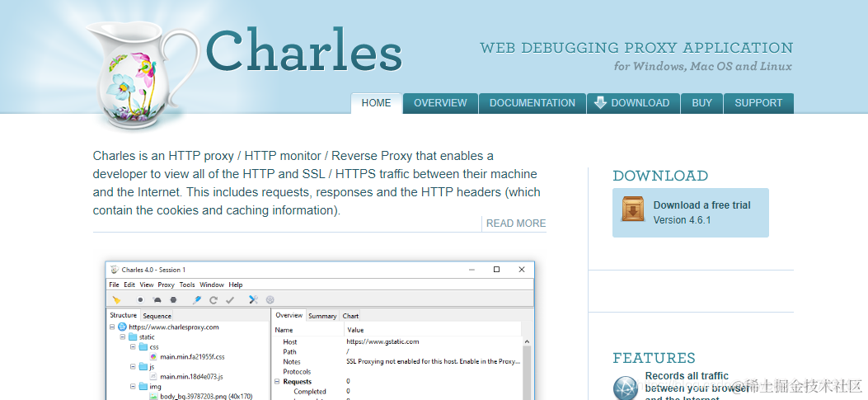
Task: Open the View menu in Charles window
Action: (147, 285)
